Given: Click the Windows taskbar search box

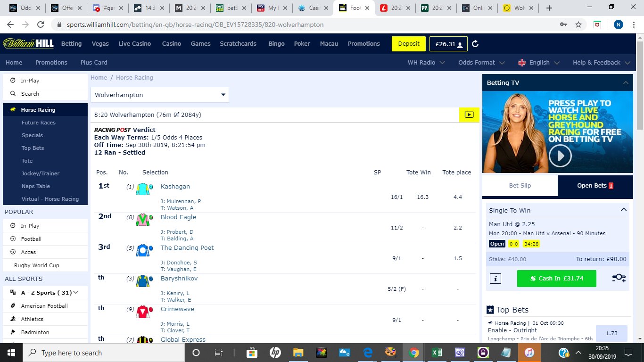Looking at the screenshot, I should pyautogui.click(x=104, y=353).
